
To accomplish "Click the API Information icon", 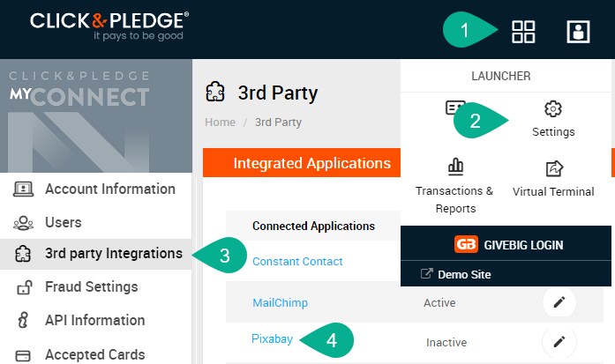I will click(23, 320).
